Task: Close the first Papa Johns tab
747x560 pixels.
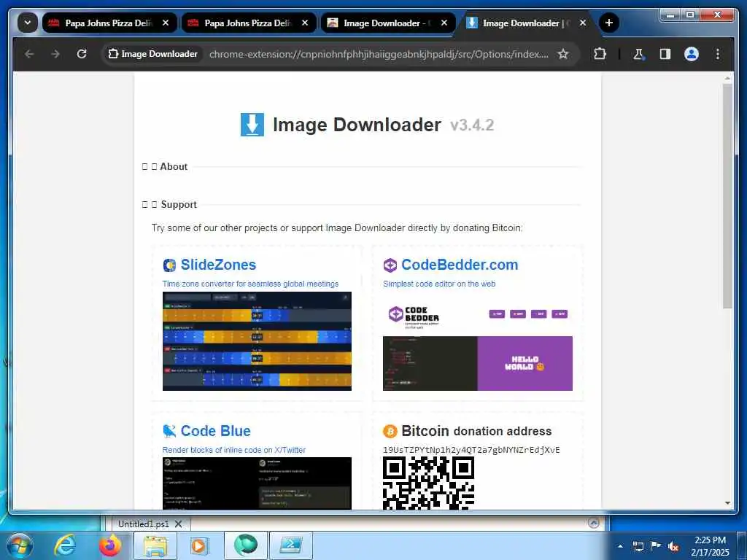Action: (x=166, y=23)
